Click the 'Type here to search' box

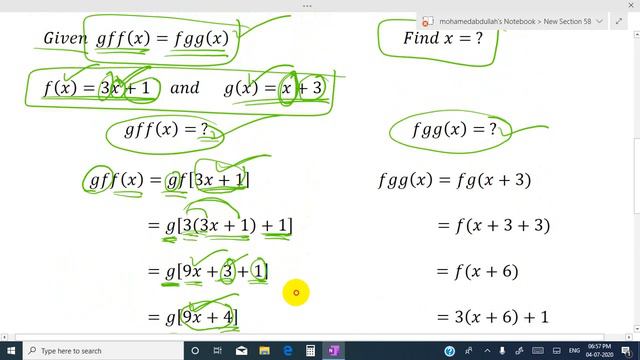(x=103, y=351)
